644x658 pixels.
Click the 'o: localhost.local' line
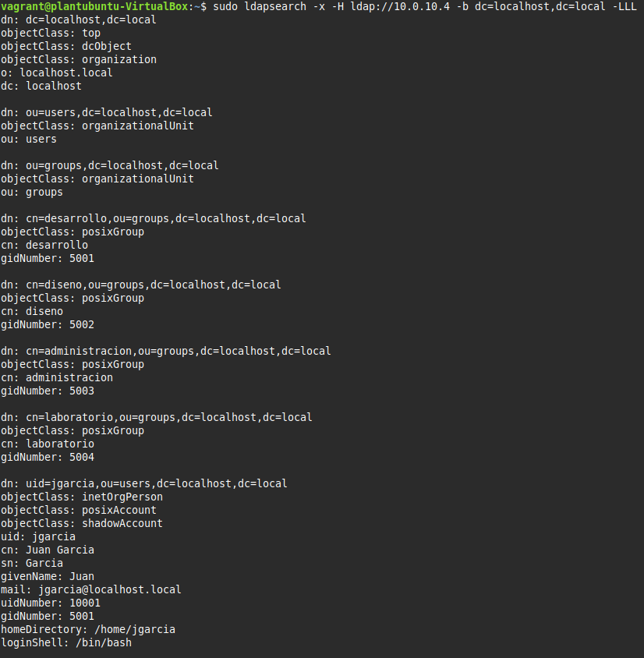57,73
